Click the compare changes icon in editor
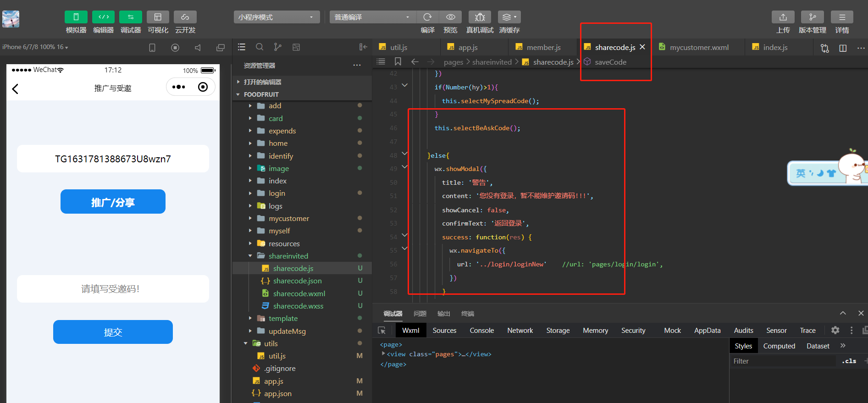The image size is (868, 403). pos(825,48)
